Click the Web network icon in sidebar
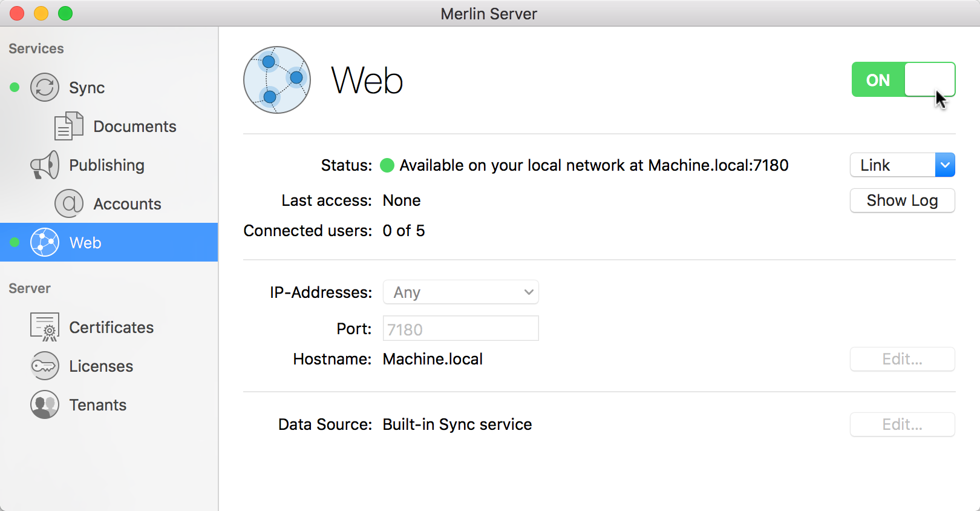980x511 pixels. [x=45, y=242]
